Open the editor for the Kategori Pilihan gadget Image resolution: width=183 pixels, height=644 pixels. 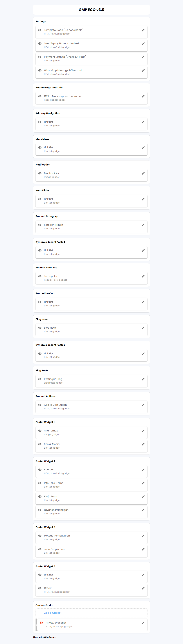click(x=143, y=225)
